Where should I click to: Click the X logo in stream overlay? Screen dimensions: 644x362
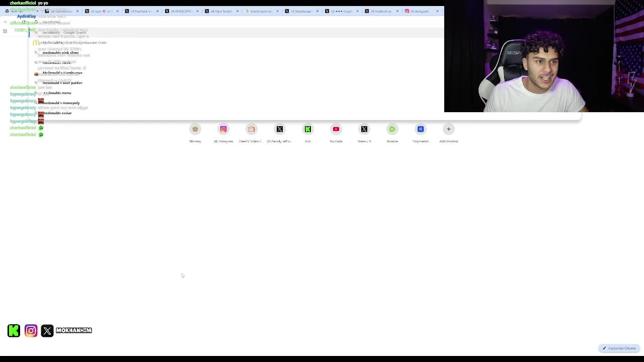pyautogui.click(x=47, y=330)
